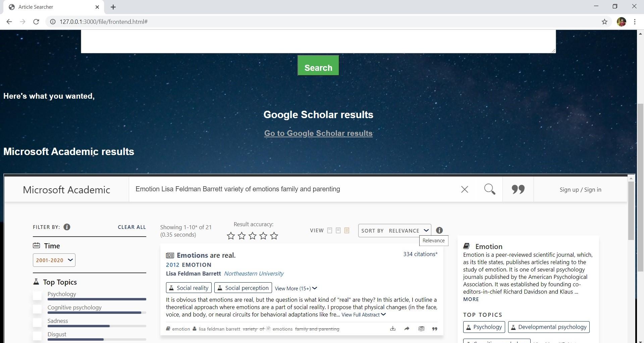This screenshot has height=343, width=644.
Task: Open the Sort By Relevance dropdown
Action: click(x=394, y=231)
